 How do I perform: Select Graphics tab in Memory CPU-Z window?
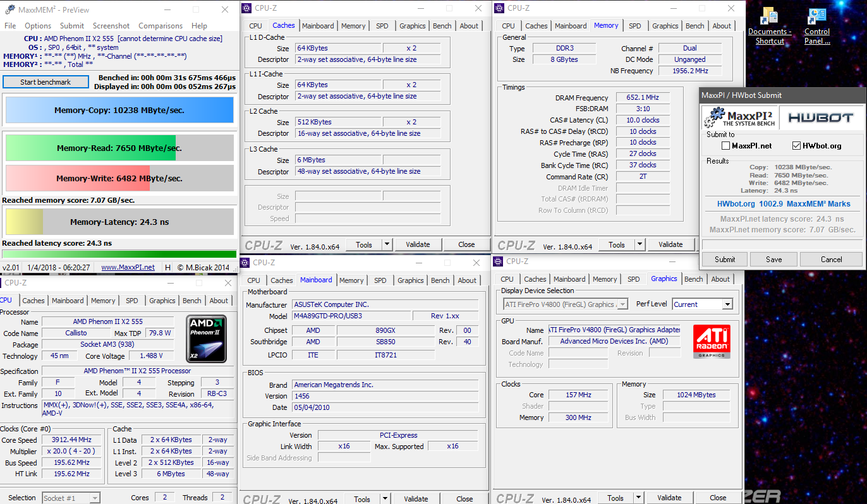[x=665, y=26]
